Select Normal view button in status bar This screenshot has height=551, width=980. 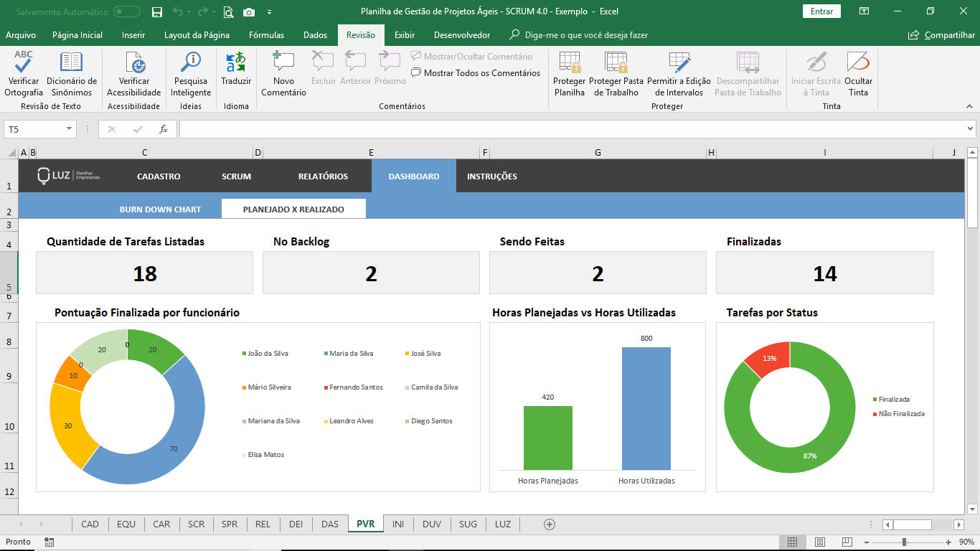click(792, 542)
